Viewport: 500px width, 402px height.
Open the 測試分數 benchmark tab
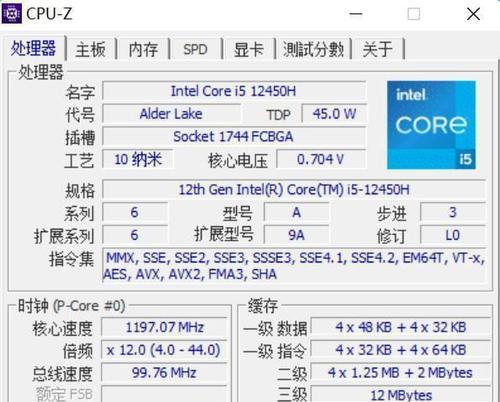(x=313, y=50)
